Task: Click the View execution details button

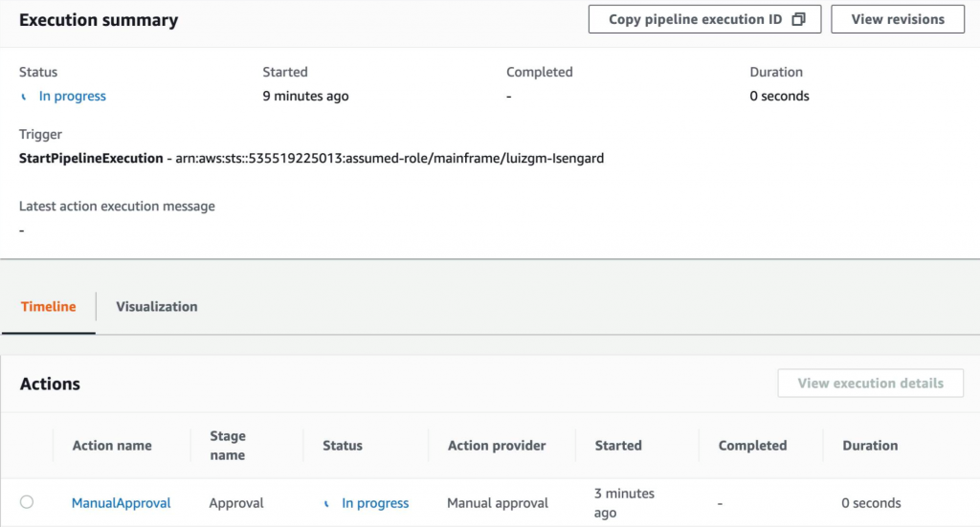Action: 870,383
